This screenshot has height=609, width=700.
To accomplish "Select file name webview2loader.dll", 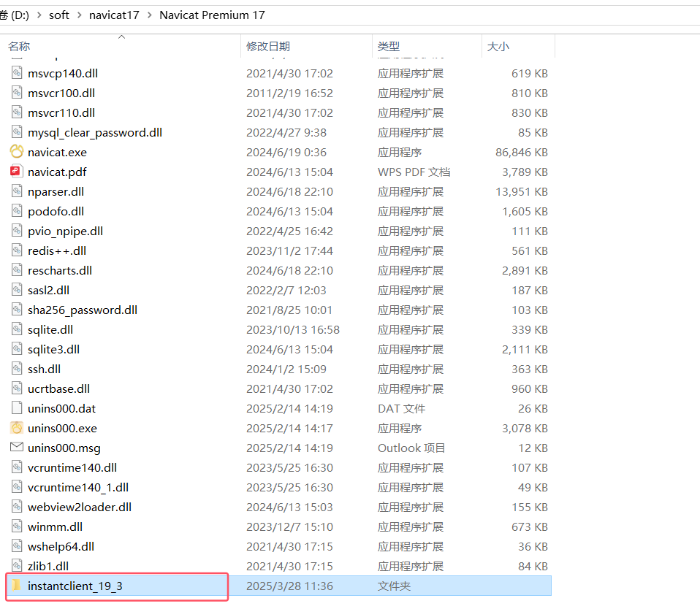I will pos(80,507).
